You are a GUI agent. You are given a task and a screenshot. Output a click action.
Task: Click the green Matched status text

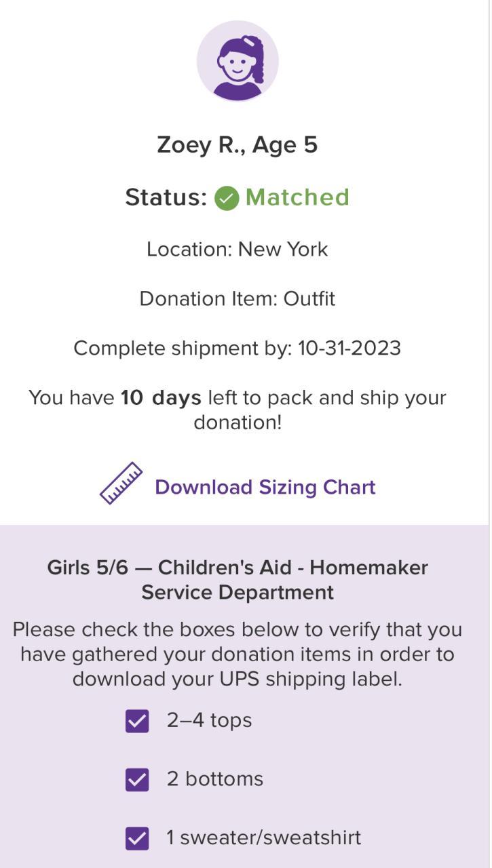tap(297, 197)
